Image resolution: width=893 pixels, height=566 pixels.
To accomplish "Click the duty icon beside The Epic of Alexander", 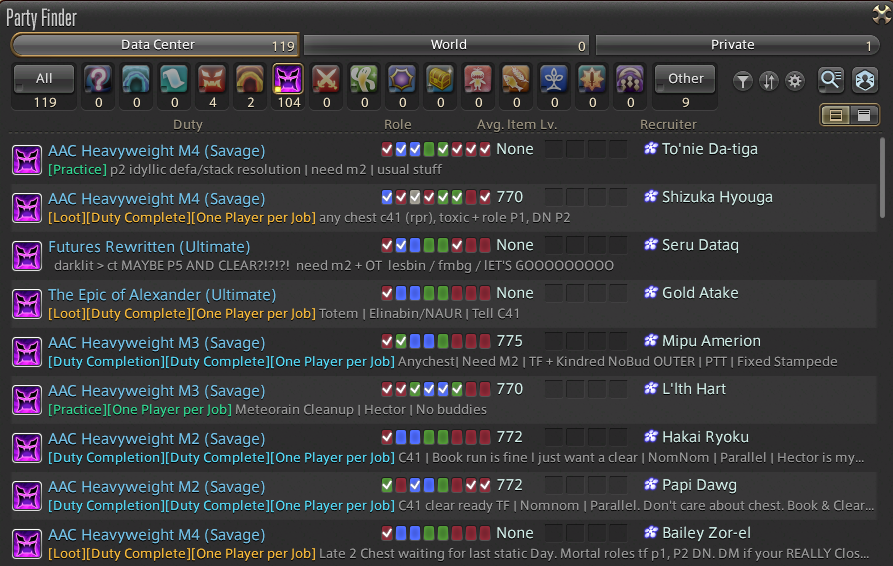I will pyautogui.click(x=27, y=303).
